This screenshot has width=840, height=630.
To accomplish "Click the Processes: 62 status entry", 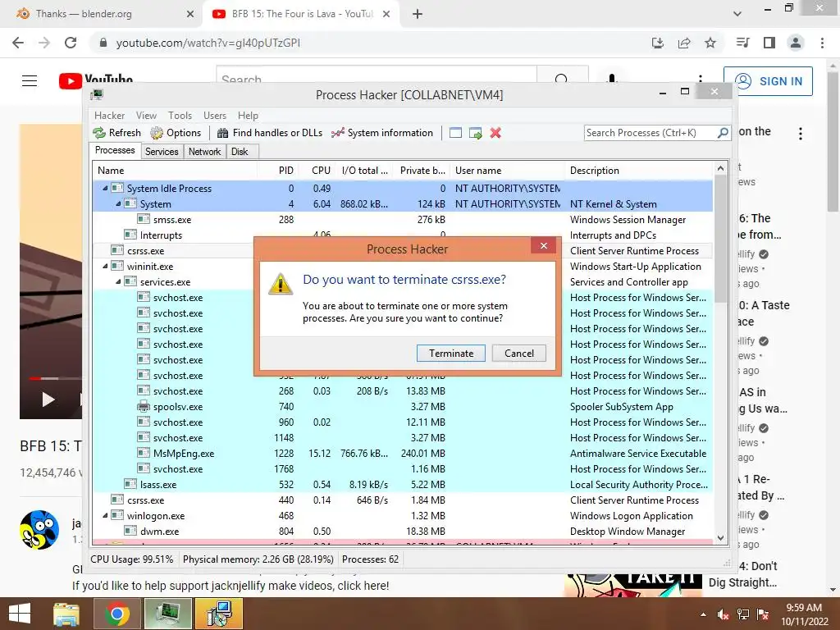I will pyautogui.click(x=370, y=559).
